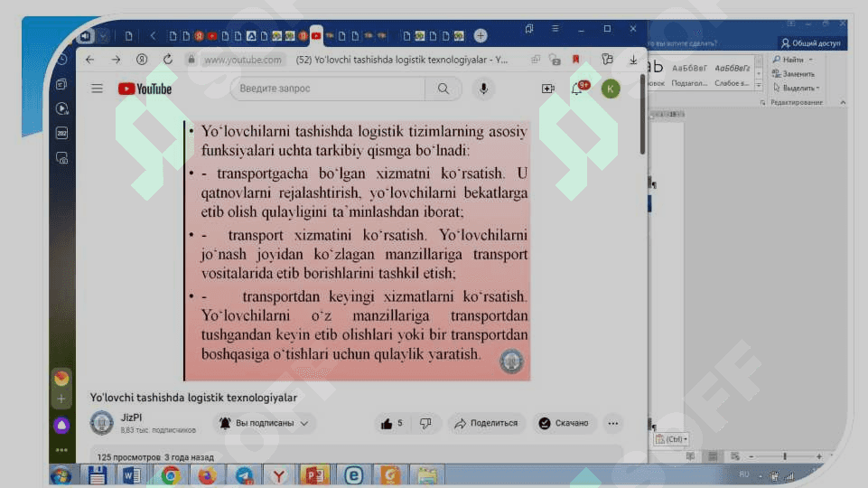Adjust the Word zoom slider
Image resolution: width=868 pixels, height=488 pixels.
click(784, 456)
